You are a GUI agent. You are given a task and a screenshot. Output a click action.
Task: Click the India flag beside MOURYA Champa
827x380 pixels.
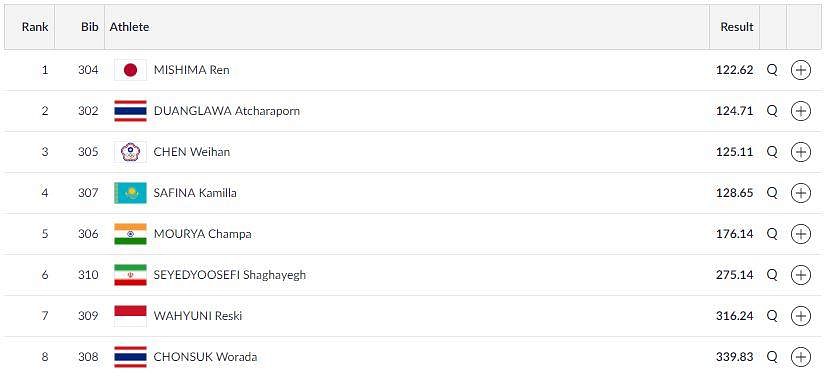click(x=130, y=234)
